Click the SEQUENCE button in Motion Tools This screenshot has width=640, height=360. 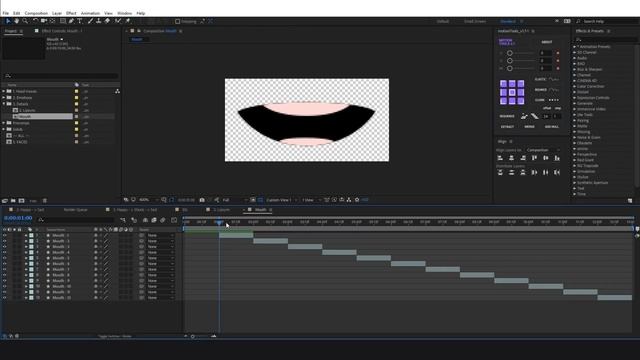point(507,116)
